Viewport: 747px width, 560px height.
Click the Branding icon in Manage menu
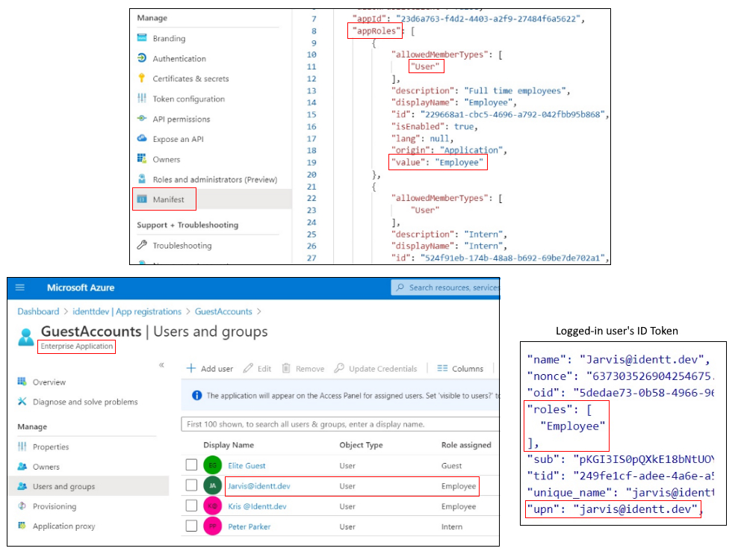142,37
